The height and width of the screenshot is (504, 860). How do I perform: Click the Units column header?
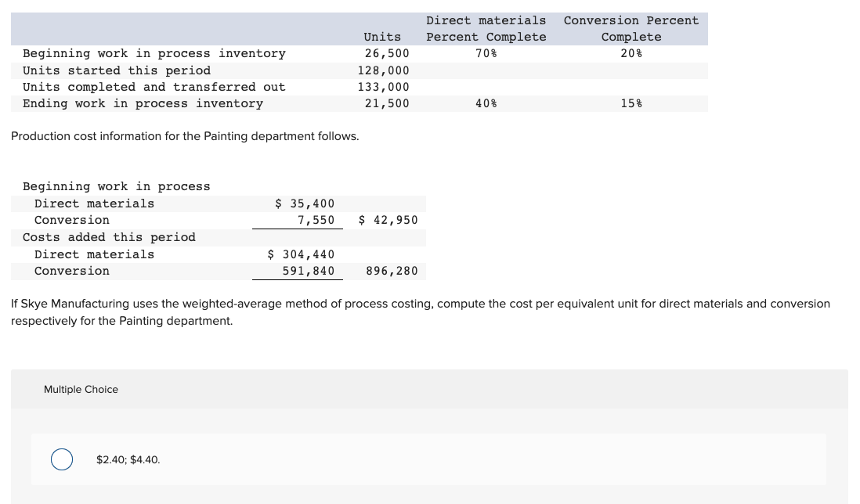[x=381, y=37]
